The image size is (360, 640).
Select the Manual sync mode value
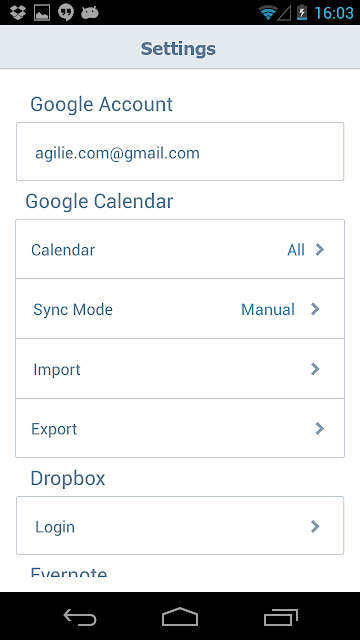(268, 309)
